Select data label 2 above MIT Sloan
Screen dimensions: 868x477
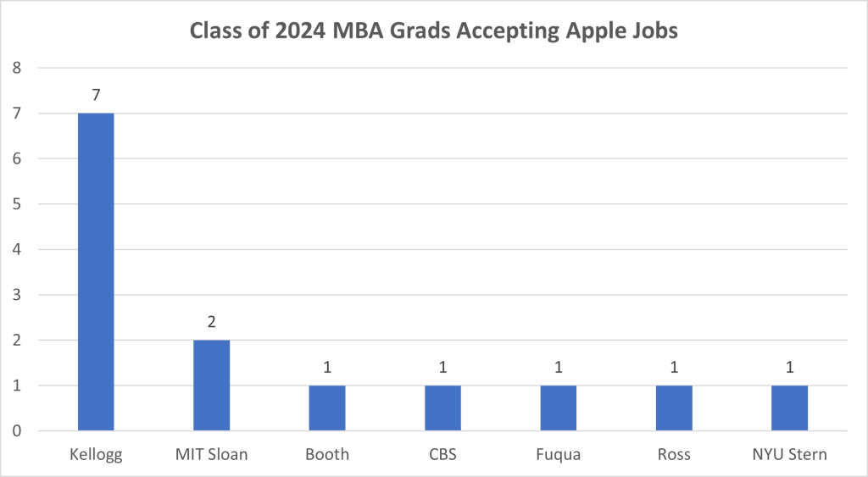click(x=211, y=323)
